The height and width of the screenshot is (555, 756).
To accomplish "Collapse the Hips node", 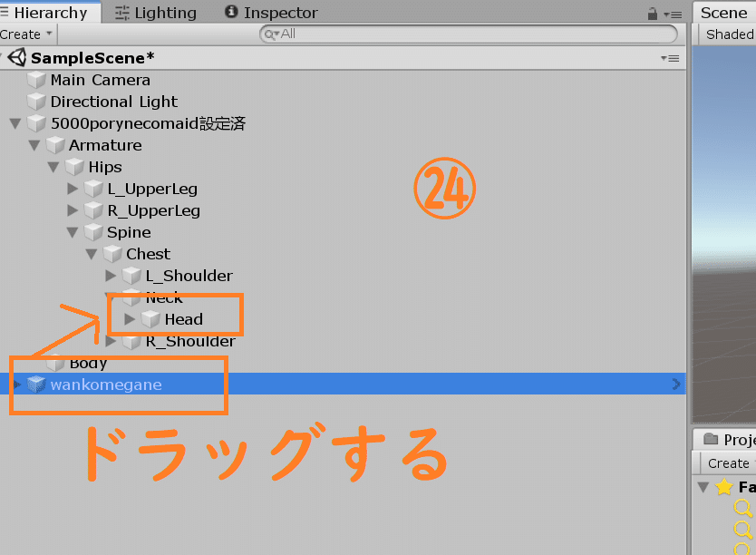I will [53, 167].
